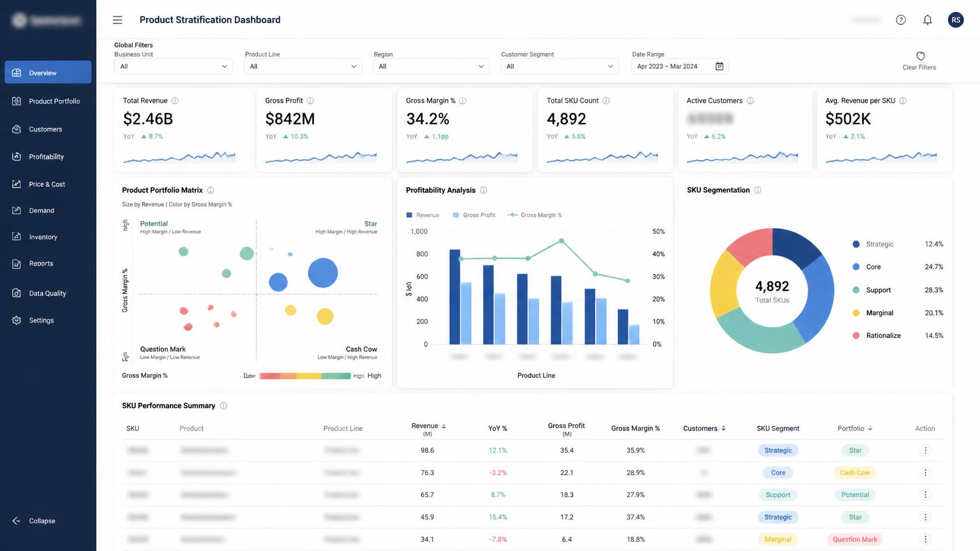Open action menu for the 76.3 revenue row
The image size is (980, 551).
925,473
